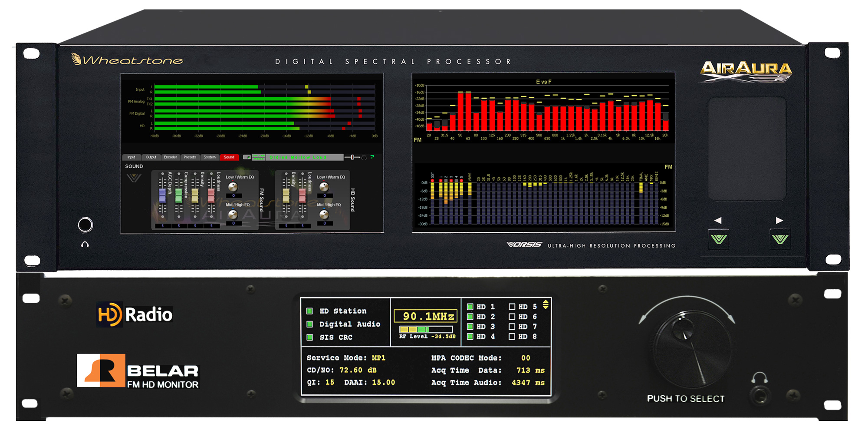
Task: Check the HD 8 box
Action: coord(512,337)
